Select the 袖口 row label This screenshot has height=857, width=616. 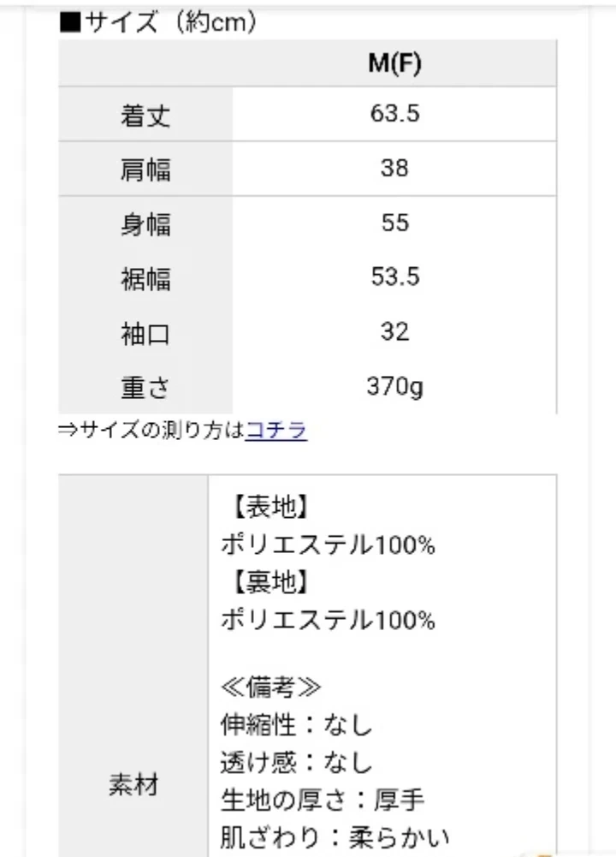[145, 334]
